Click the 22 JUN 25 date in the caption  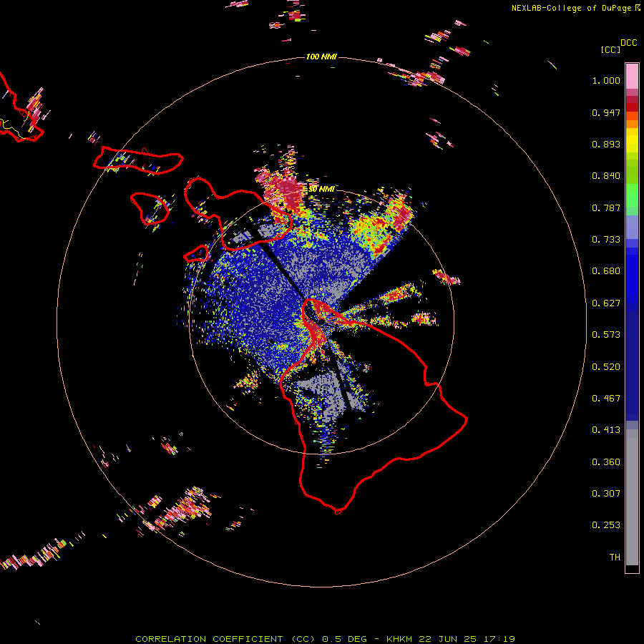click(x=447, y=639)
